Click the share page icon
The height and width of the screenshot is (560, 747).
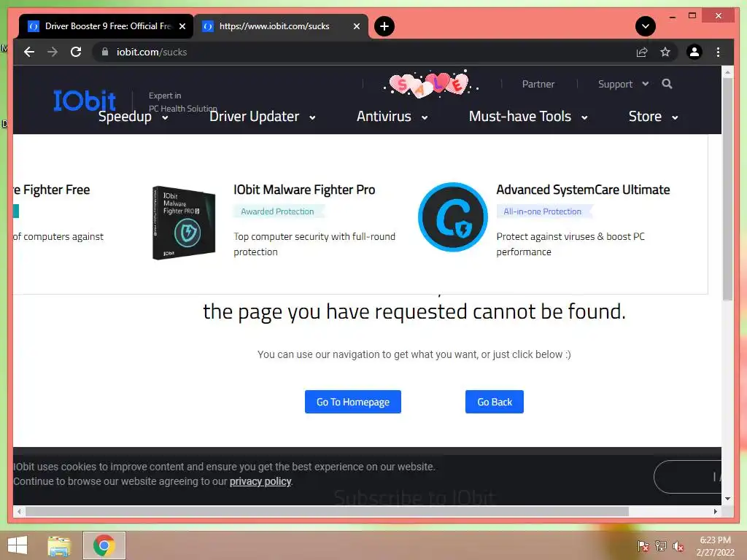(x=642, y=52)
